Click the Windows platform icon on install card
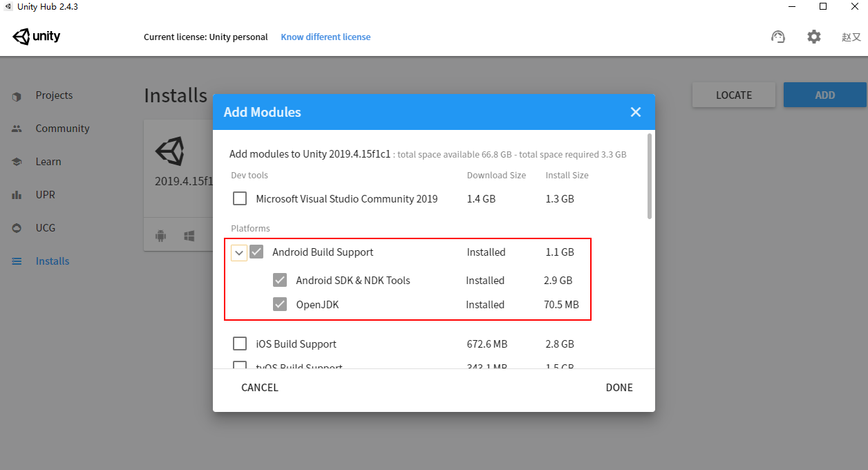This screenshot has height=470, width=868. [189, 236]
